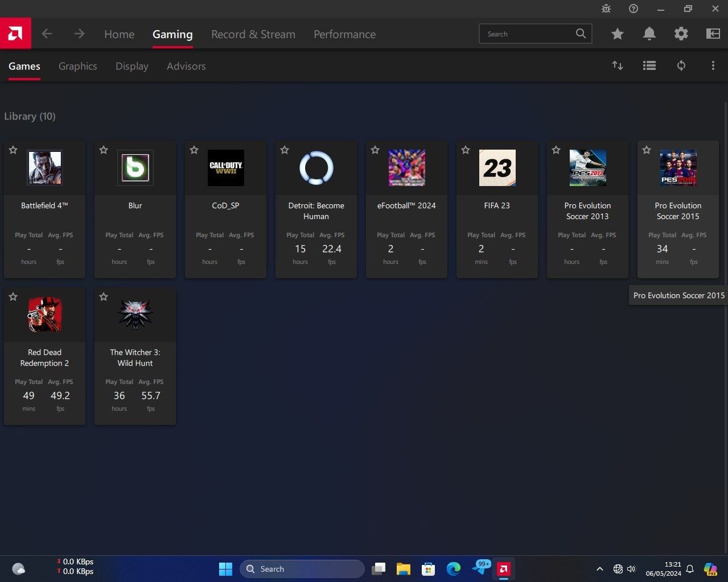Click the Battlefield 4™ title text
The image size is (728, 582).
coord(44,205)
